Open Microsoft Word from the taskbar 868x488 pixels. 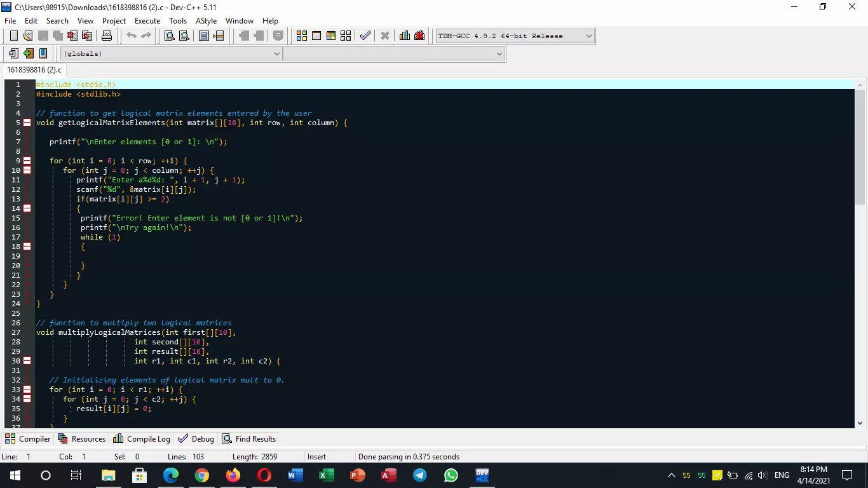(x=295, y=475)
